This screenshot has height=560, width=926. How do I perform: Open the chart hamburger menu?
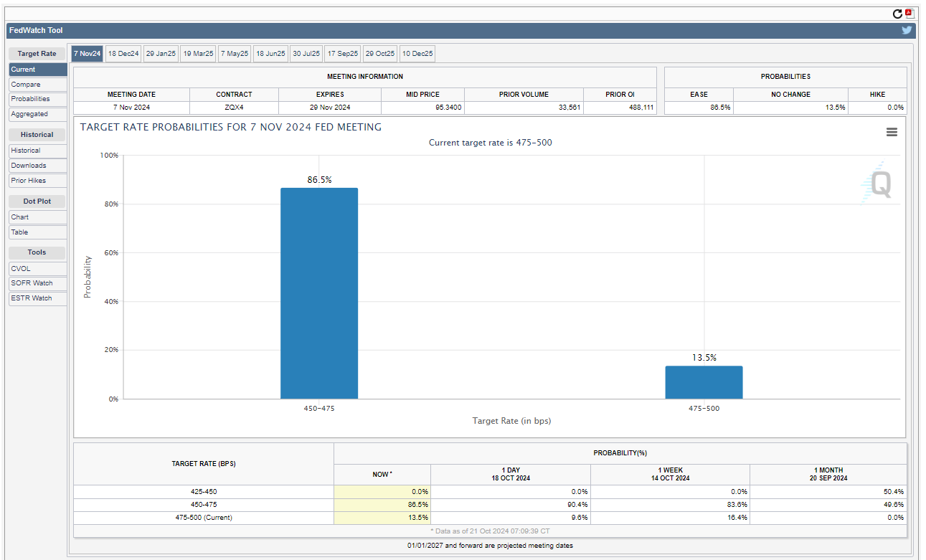pyautogui.click(x=892, y=132)
